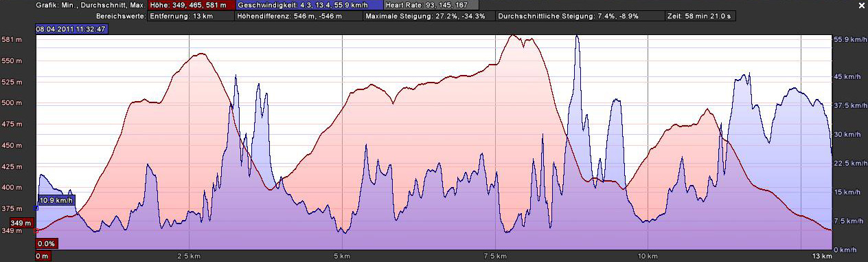Click the 425 m altitude axis label
This screenshot has height=262, width=868.
click(12, 166)
